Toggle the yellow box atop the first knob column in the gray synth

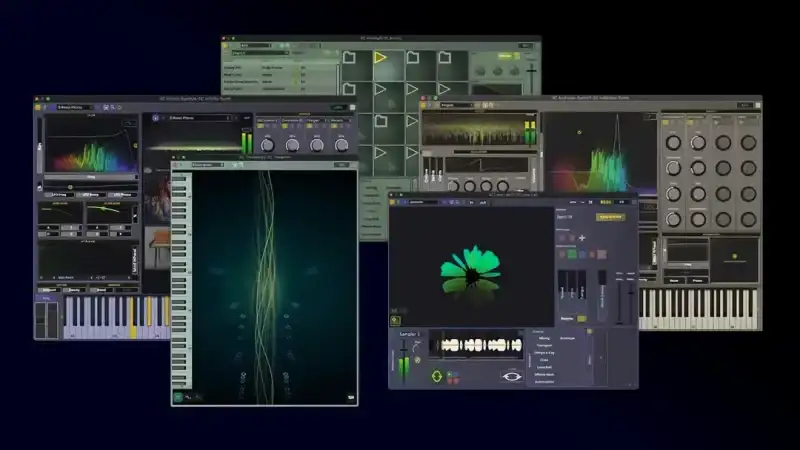coord(665,123)
